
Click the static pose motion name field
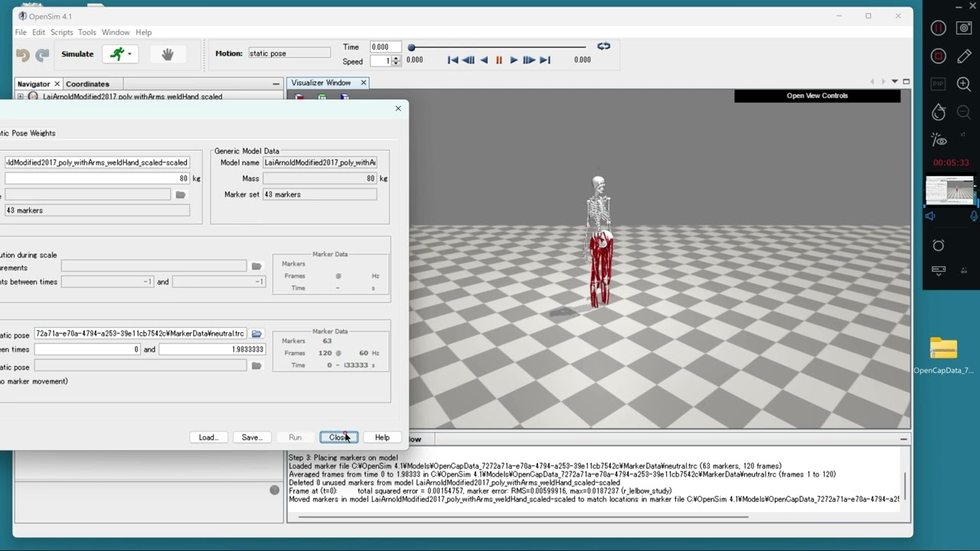coord(289,54)
